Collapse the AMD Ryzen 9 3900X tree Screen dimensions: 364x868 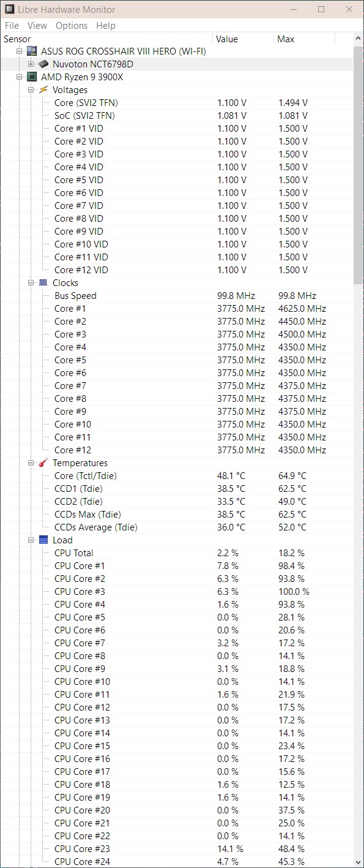(20, 77)
